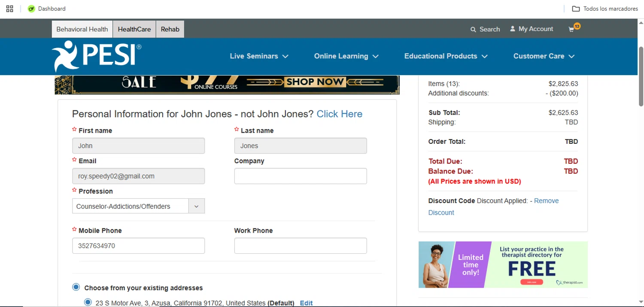Click the First name field

pos(138,146)
